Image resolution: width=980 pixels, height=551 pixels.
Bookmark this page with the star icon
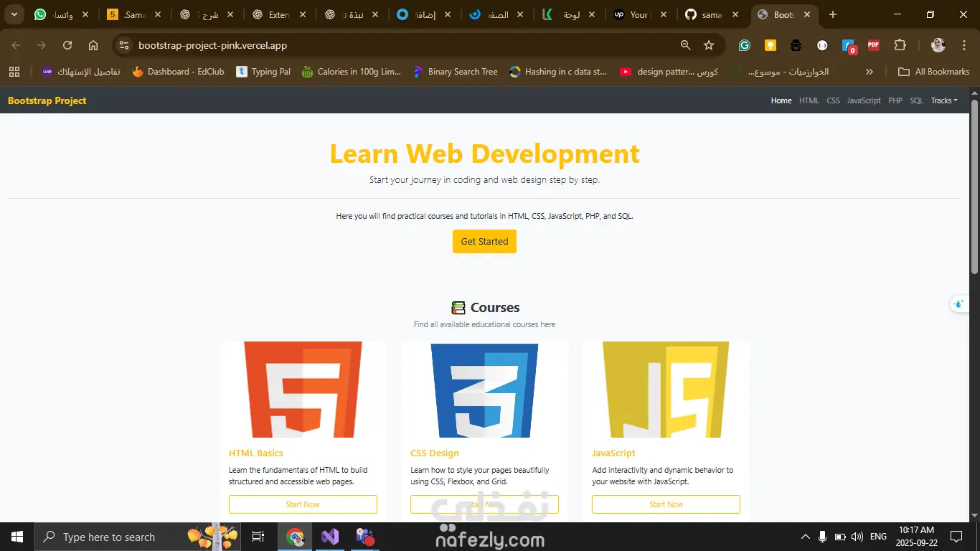(709, 45)
